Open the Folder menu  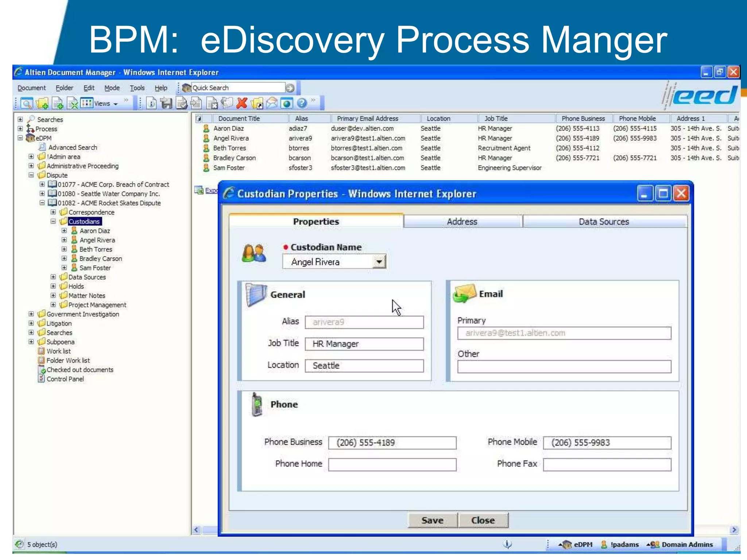65,88
